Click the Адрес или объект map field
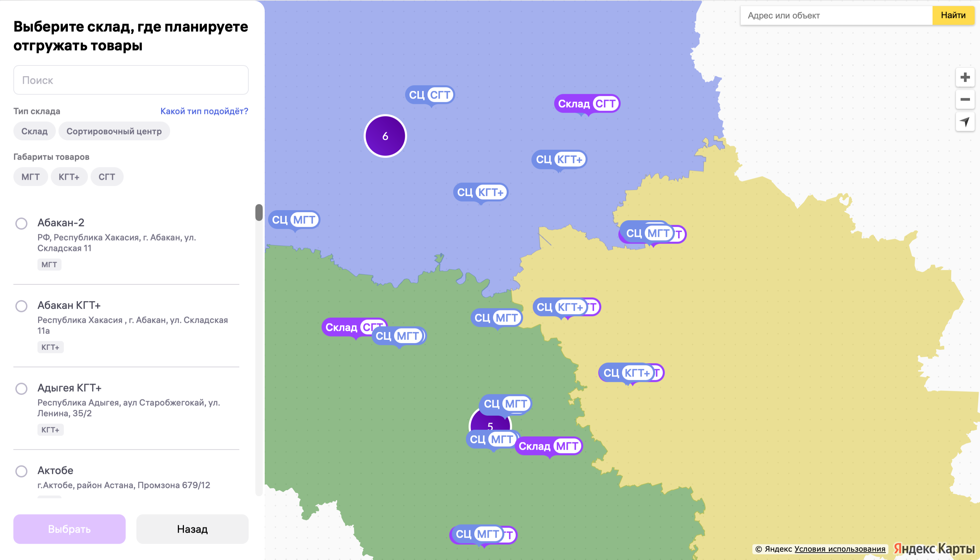Image resolution: width=980 pixels, height=560 pixels. [836, 15]
